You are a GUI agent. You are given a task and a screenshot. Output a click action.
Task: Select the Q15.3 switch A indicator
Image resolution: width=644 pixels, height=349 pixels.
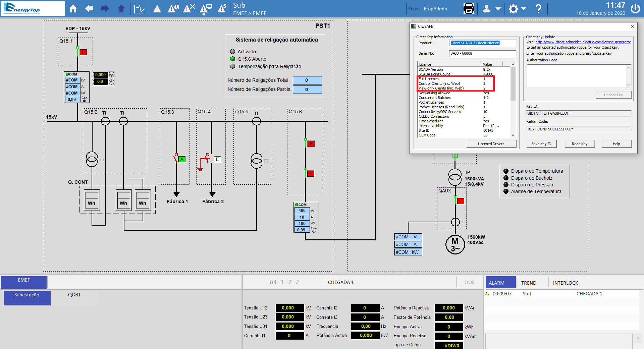[182, 159]
